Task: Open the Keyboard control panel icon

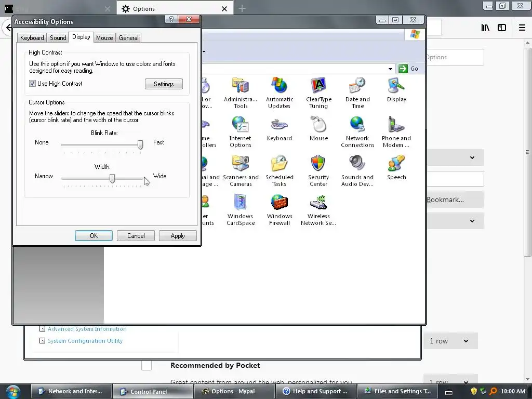Action: 279,129
